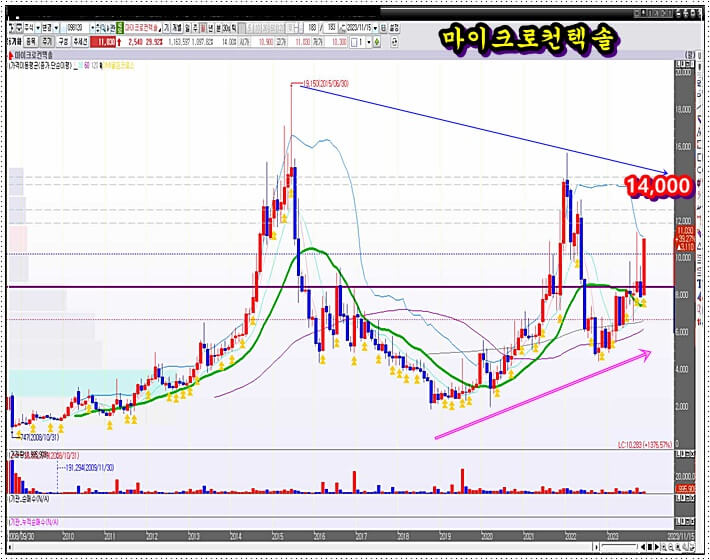This screenshot has height=560, width=710.
Task: Click the play backward triangle control
Action: [x=643, y=547]
